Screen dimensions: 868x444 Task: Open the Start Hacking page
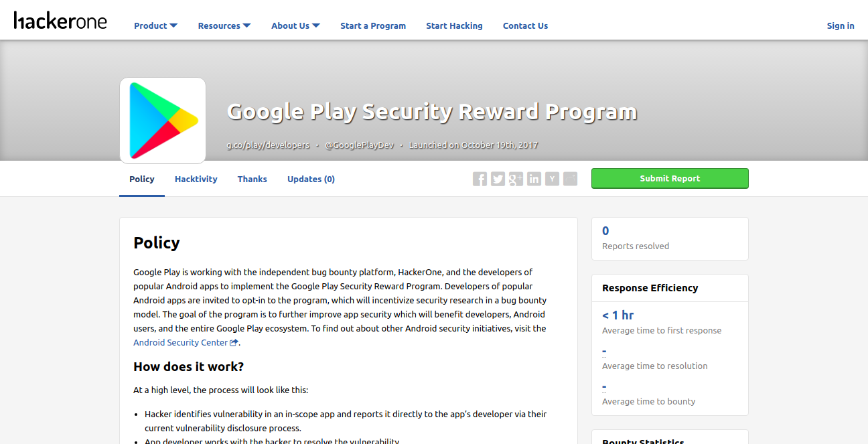(454, 26)
